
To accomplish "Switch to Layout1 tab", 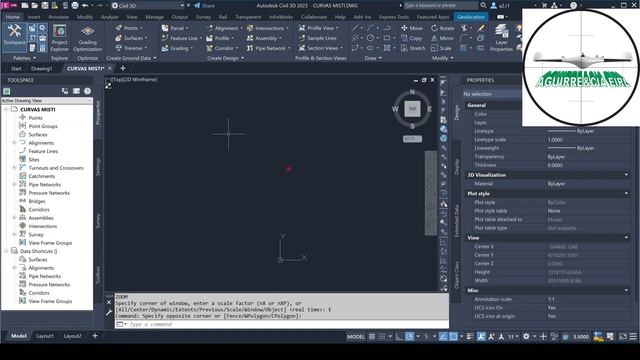I will (45, 336).
